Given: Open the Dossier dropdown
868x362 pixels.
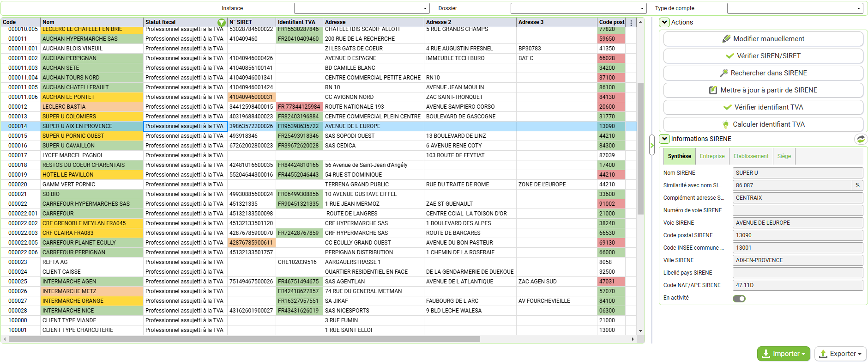Looking at the screenshot, I should (x=578, y=8).
